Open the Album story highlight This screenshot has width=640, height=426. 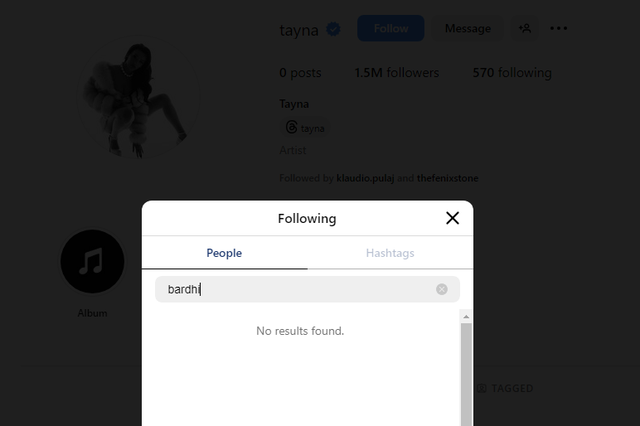click(x=92, y=262)
